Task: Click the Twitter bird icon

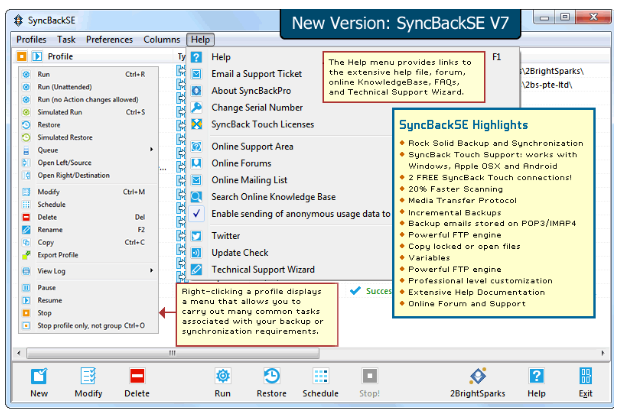Action: 196,236
